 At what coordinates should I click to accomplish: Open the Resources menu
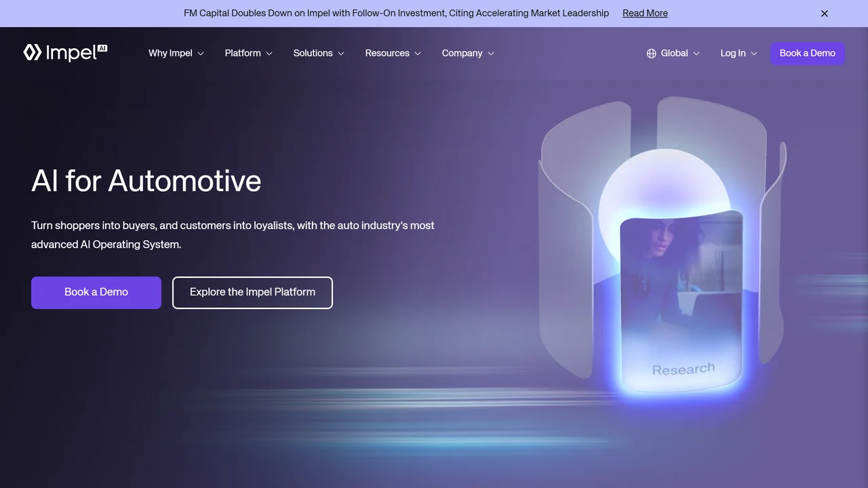(393, 53)
